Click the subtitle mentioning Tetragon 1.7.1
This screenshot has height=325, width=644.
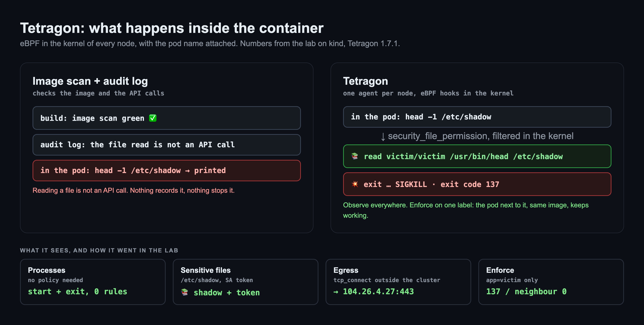(210, 43)
